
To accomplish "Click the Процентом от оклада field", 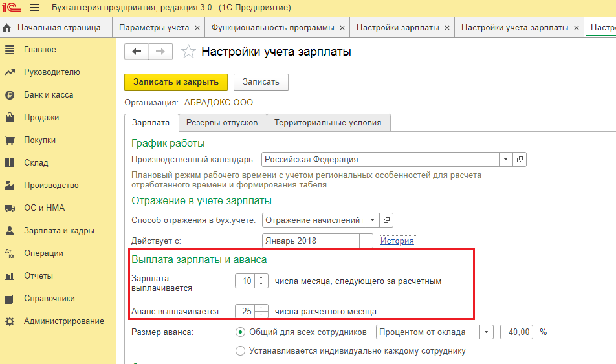I will tap(428, 332).
